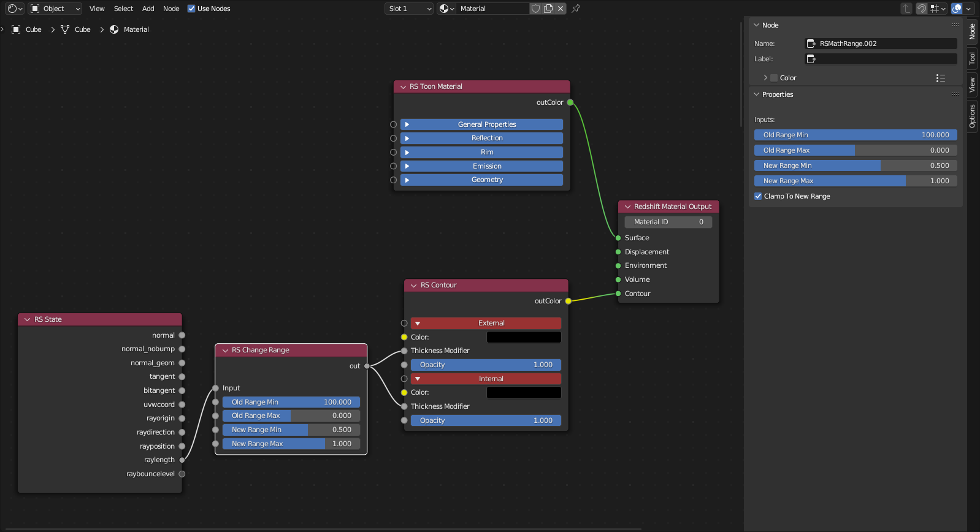This screenshot has height=532, width=980.
Task: Open the editor type menu
Action: pyautogui.click(x=14, y=9)
